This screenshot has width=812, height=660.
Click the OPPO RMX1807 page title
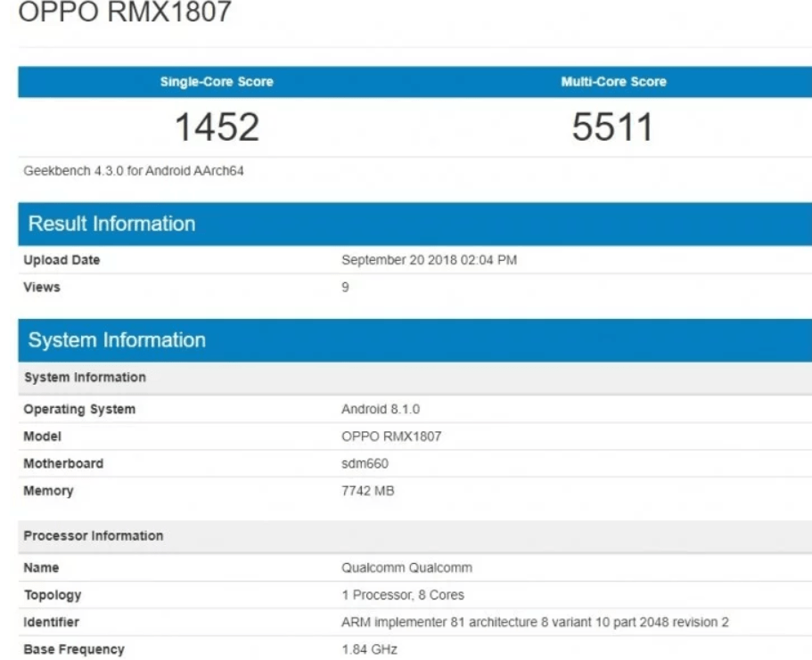tap(124, 13)
